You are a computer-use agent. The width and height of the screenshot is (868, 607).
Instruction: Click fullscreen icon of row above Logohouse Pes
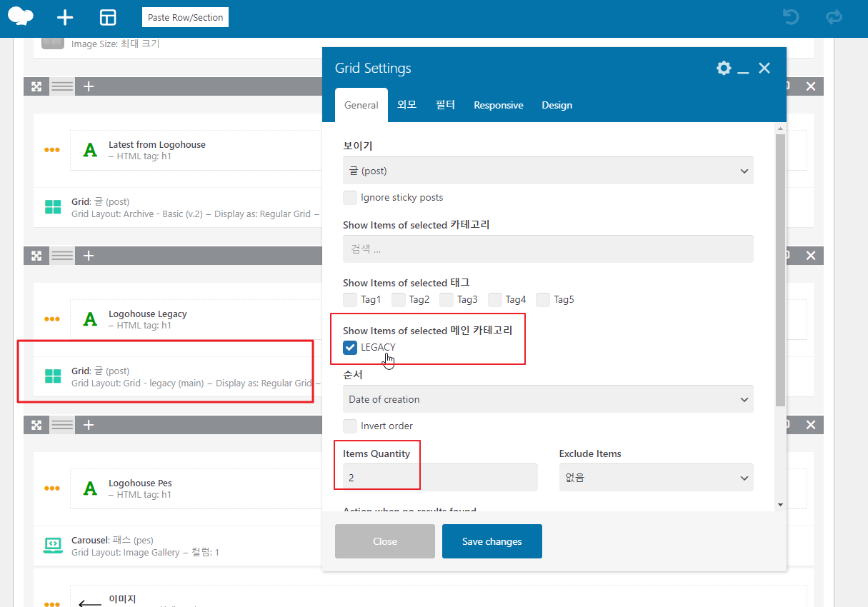36,425
